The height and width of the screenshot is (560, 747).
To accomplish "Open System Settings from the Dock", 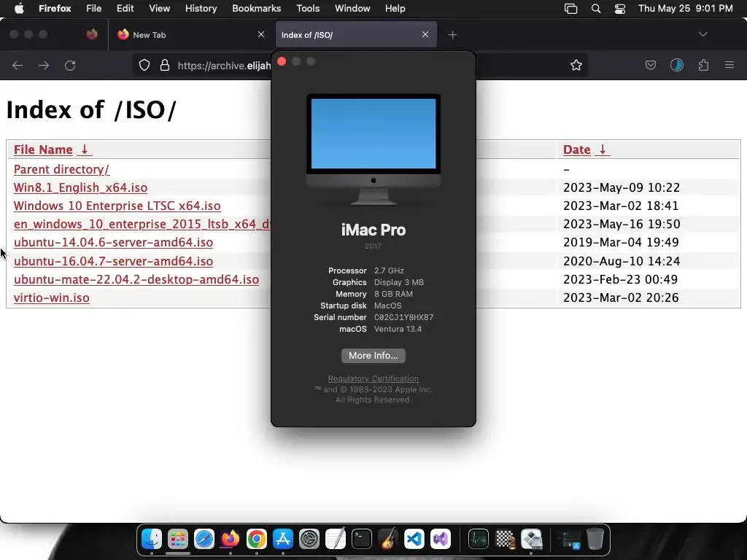I will click(309, 539).
